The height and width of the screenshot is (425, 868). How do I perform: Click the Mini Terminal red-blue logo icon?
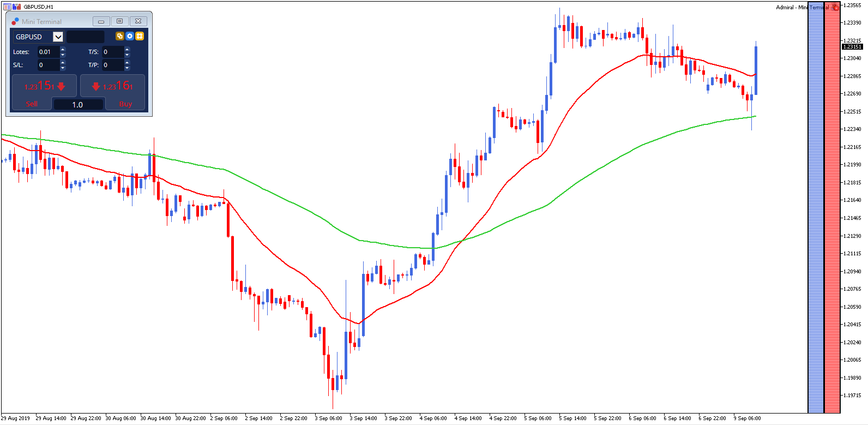(15, 21)
